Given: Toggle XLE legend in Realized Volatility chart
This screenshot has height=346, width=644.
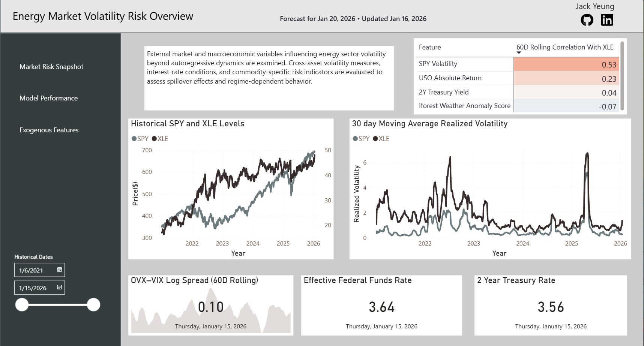Looking at the screenshot, I should [x=381, y=139].
